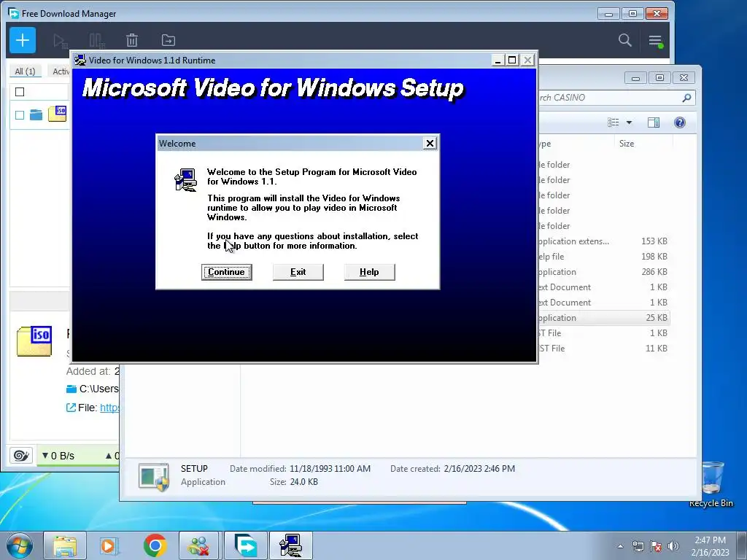Close the Welcome dialog with X
The width and height of the screenshot is (747, 560).
[430, 143]
